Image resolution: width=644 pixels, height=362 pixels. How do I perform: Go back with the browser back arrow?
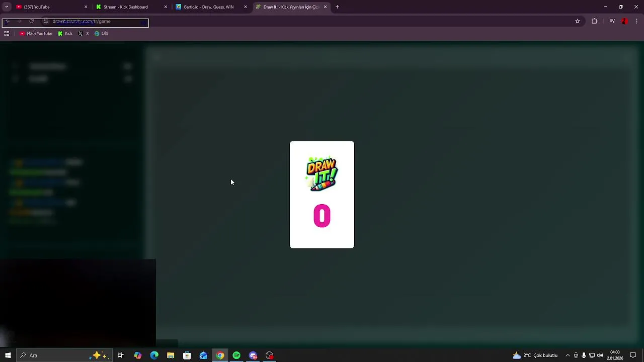pyautogui.click(x=8, y=21)
